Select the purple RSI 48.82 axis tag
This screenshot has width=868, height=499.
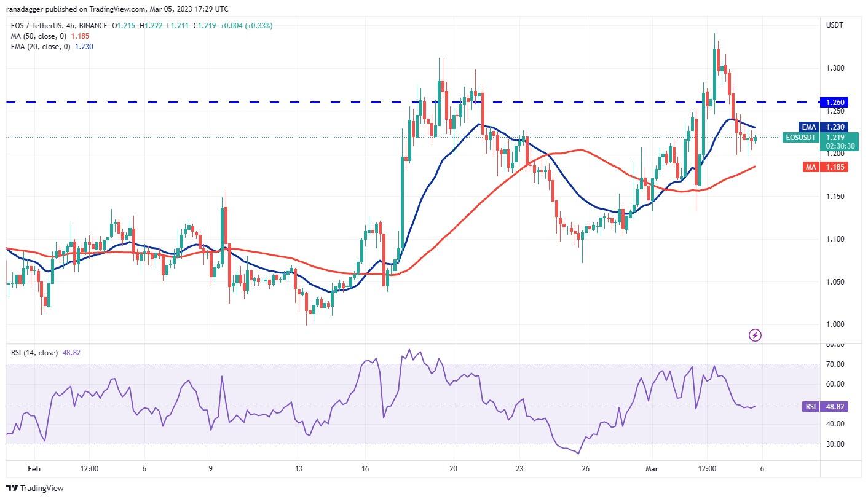click(825, 407)
